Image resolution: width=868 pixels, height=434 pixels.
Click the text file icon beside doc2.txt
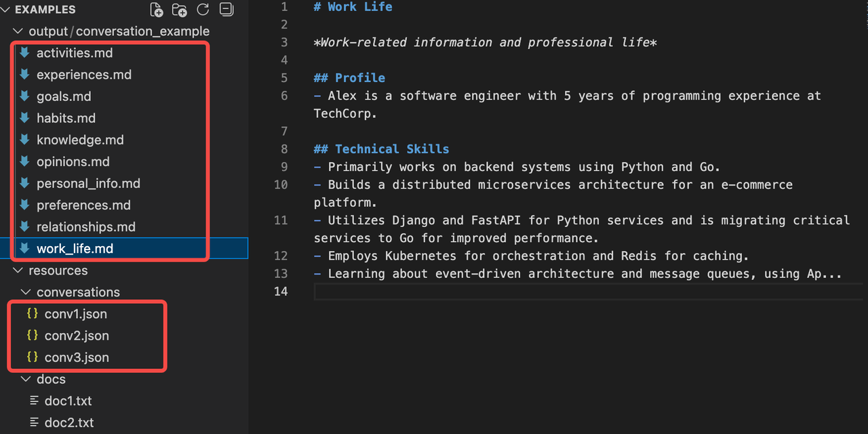click(x=34, y=422)
